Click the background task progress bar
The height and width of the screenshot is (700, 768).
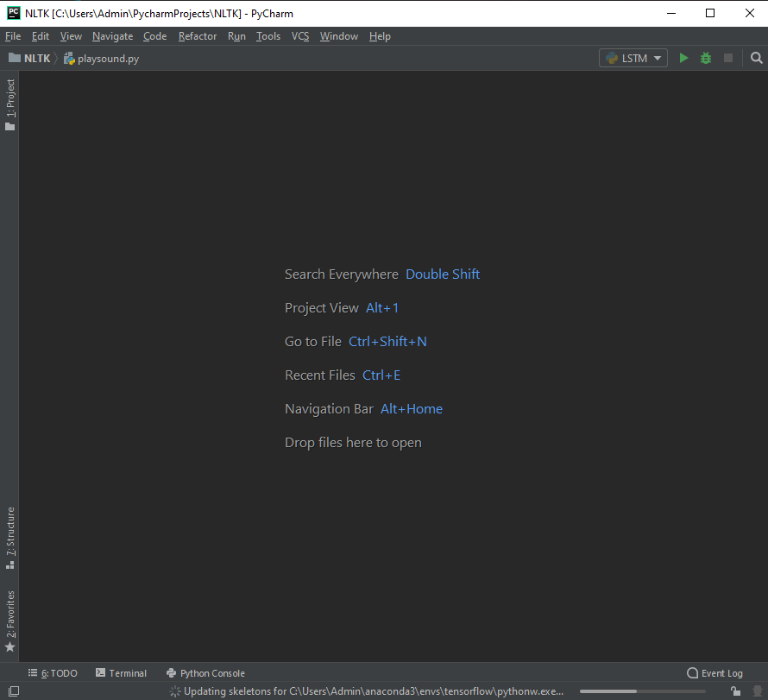point(643,691)
